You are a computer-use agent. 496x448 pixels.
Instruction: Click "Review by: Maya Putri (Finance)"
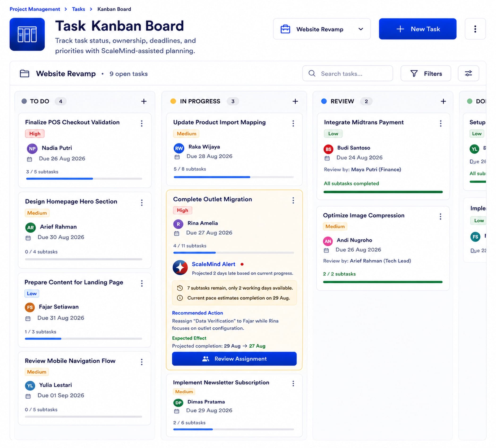[x=362, y=170]
